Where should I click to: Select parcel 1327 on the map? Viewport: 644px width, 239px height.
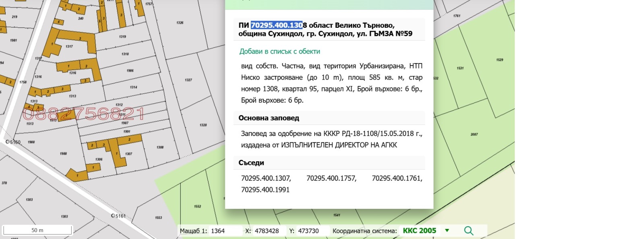point(188,80)
